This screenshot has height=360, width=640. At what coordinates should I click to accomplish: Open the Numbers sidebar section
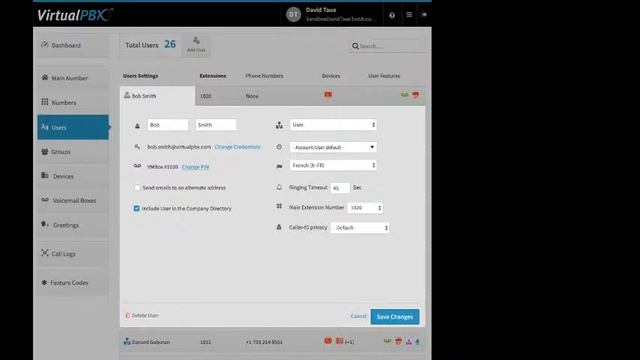pyautogui.click(x=73, y=102)
